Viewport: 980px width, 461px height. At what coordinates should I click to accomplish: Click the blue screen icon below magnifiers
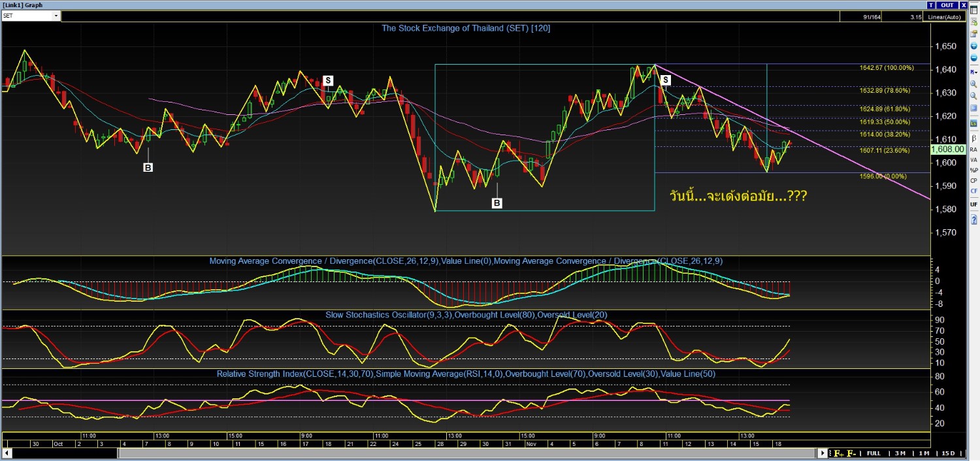(973, 108)
